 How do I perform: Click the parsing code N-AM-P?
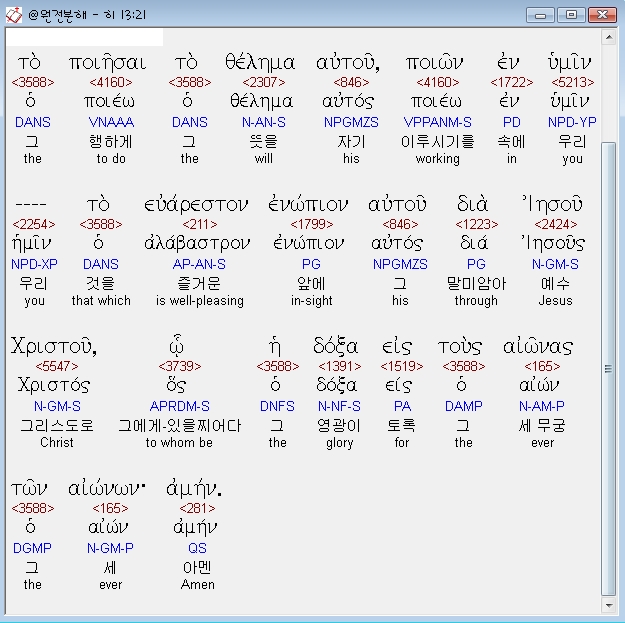[542, 406]
